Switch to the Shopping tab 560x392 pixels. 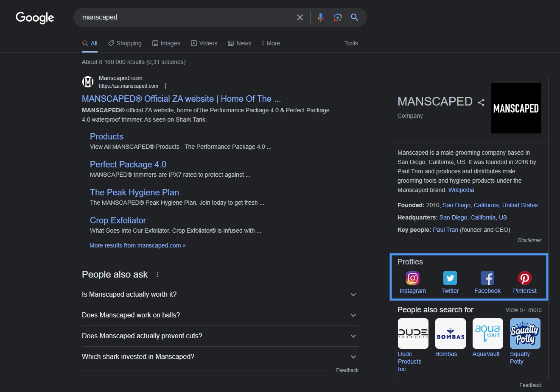(125, 43)
